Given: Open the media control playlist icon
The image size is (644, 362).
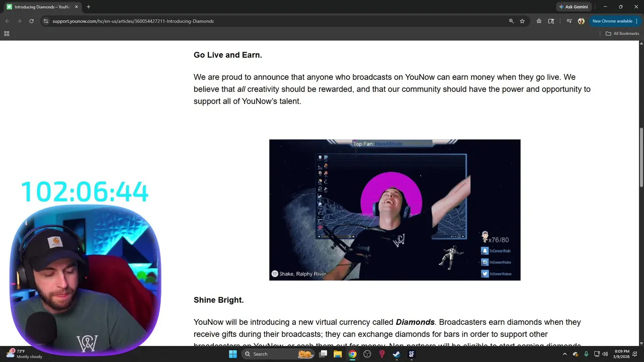Looking at the screenshot, I should [x=569, y=21].
